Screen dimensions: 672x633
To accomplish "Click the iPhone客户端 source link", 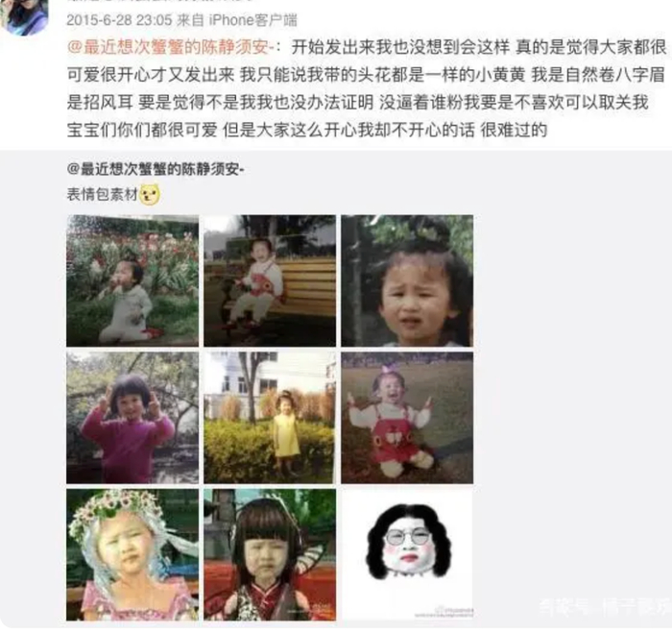I will 252,20.
